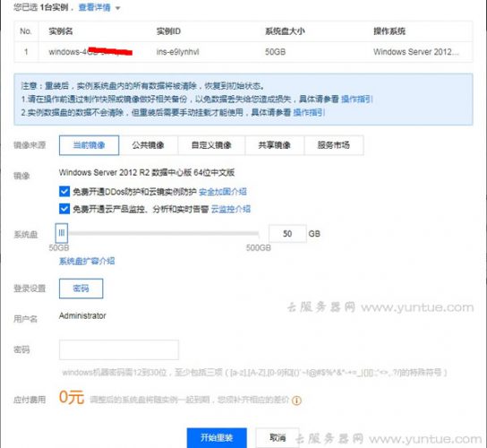Open the first 操作指引 link about backups

pos(357,99)
